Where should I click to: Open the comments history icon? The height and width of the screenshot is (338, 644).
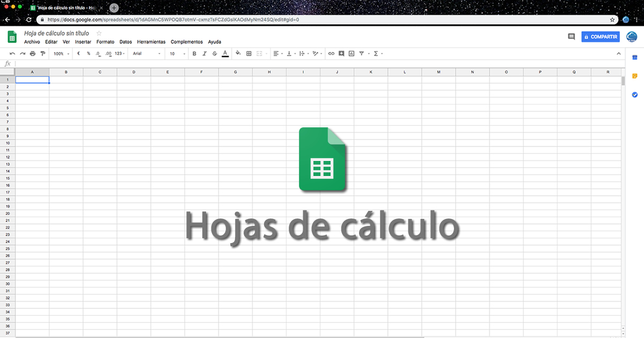(571, 37)
